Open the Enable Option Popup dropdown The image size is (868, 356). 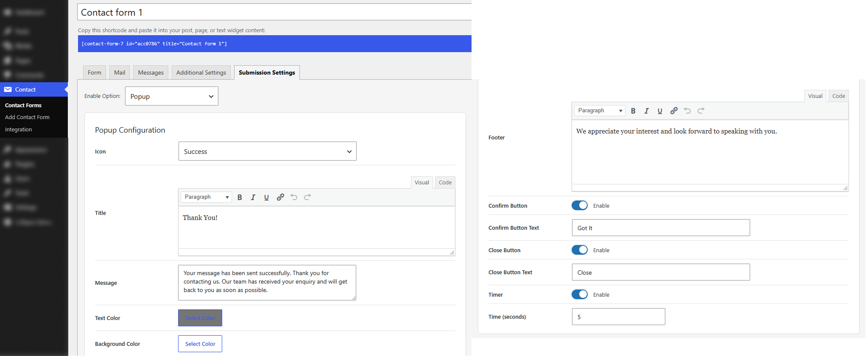click(172, 96)
